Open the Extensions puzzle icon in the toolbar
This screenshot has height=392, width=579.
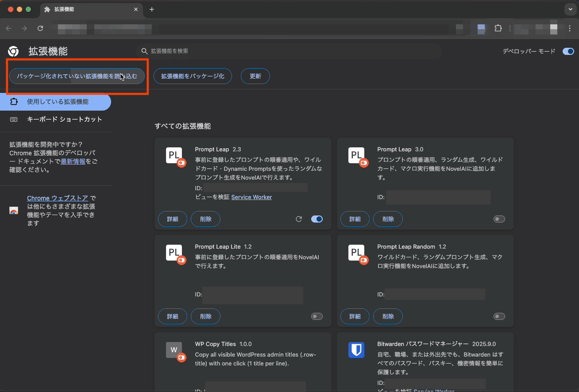click(498, 28)
